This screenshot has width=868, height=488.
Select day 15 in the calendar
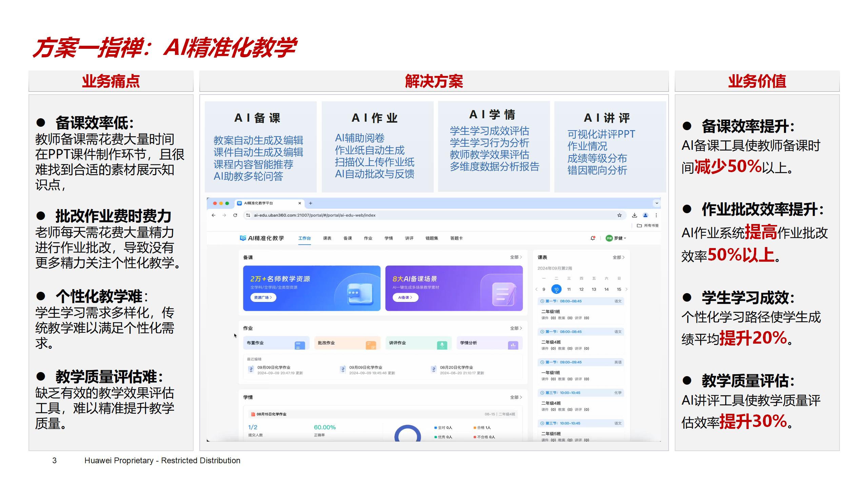[619, 289]
